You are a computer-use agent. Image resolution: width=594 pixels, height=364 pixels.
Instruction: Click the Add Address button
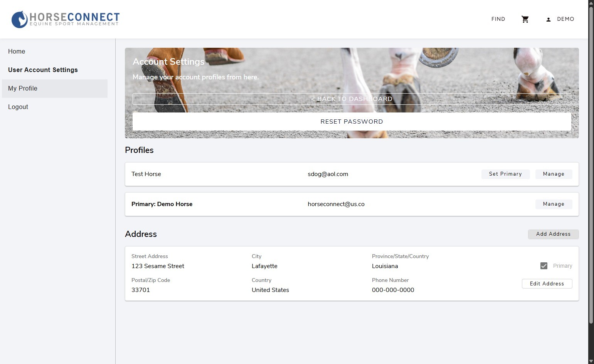coord(553,234)
